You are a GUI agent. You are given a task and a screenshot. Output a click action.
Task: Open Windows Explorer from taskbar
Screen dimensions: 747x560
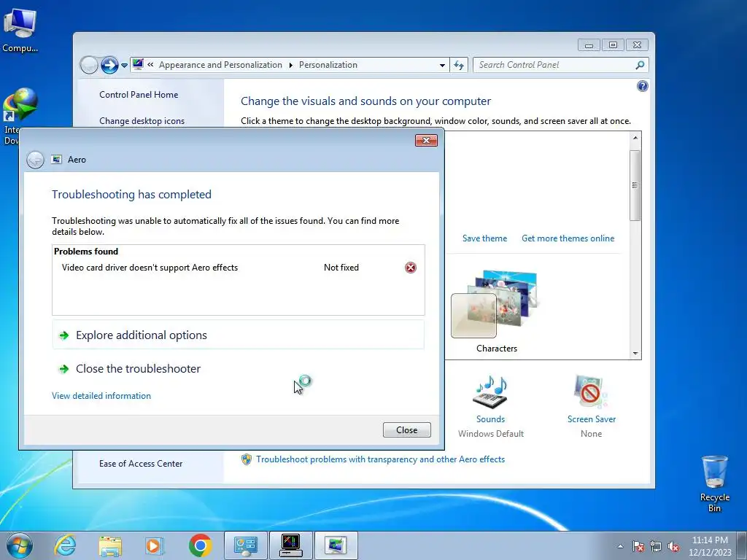tap(110, 545)
